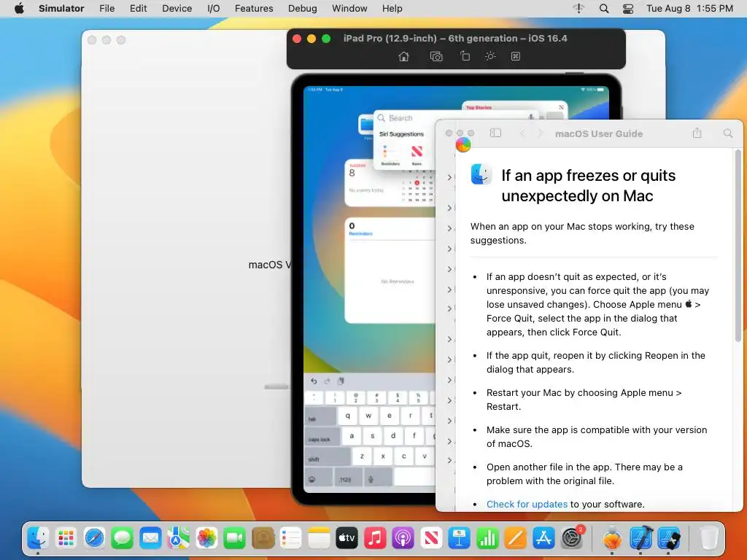Open News from Siri Suggestions
Viewport: 747px width, 560px height.
click(x=417, y=152)
